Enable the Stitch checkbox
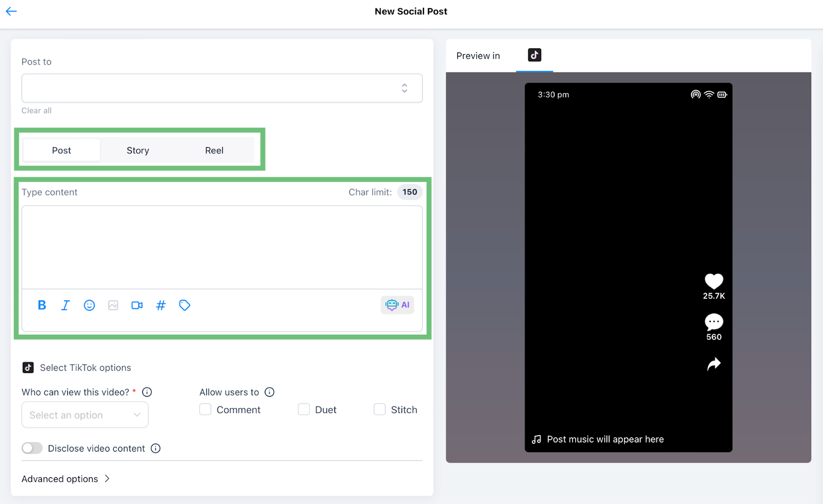The width and height of the screenshot is (823, 504). [x=380, y=409]
